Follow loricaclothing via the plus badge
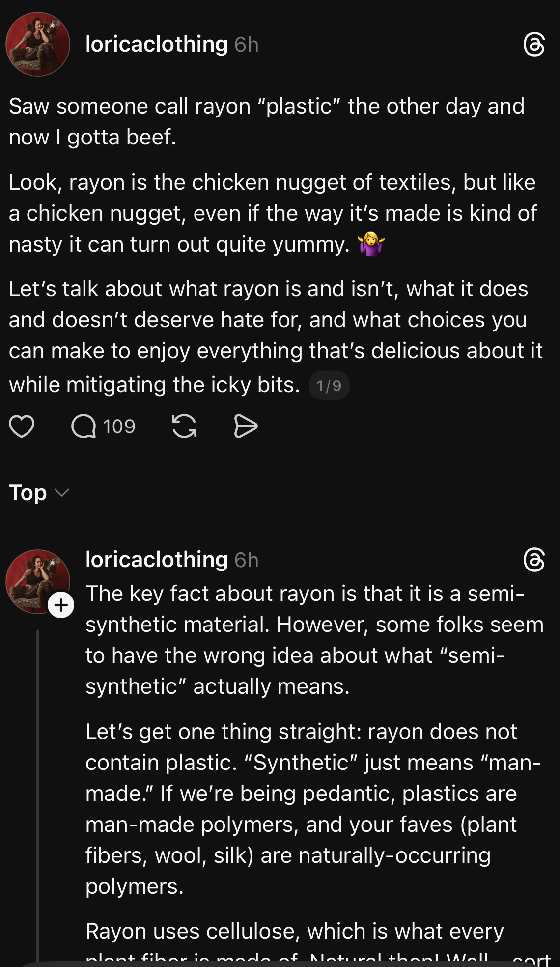 (x=61, y=605)
